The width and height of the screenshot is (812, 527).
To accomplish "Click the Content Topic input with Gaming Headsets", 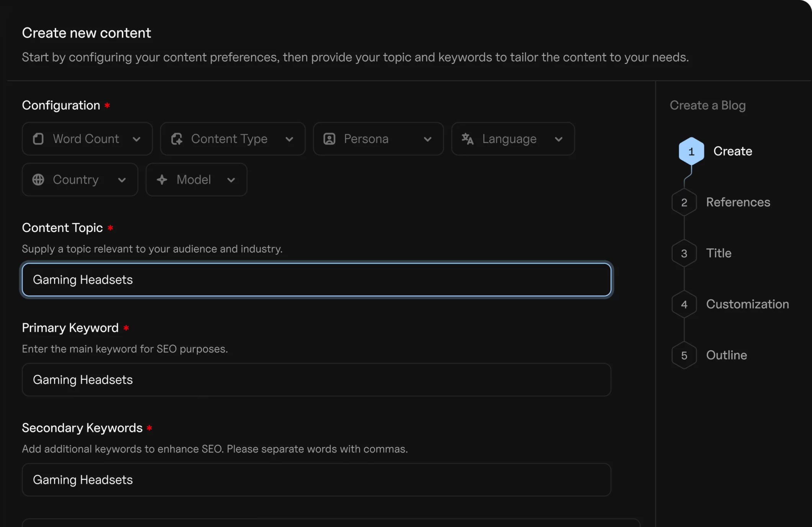I will pos(317,280).
